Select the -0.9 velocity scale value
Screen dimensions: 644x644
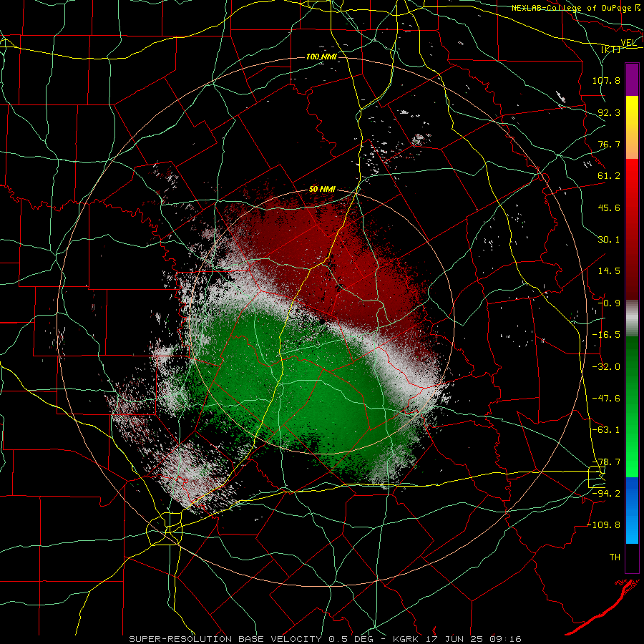tap(609, 303)
